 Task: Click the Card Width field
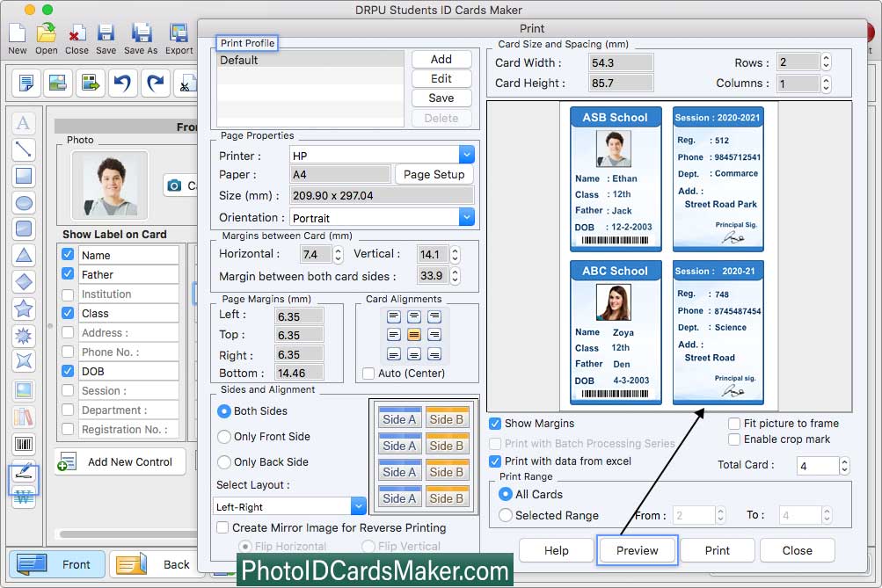(621, 62)
